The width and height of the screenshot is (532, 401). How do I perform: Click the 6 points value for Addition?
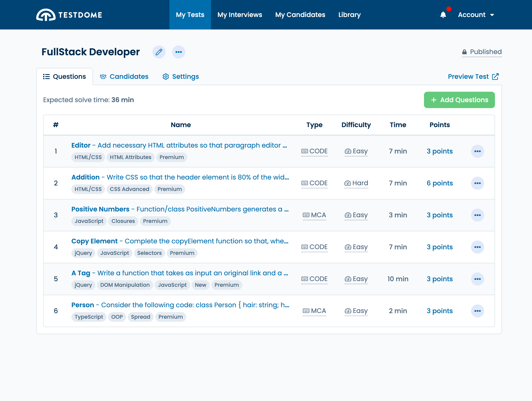pyautogui.click(x=439, y=183)
